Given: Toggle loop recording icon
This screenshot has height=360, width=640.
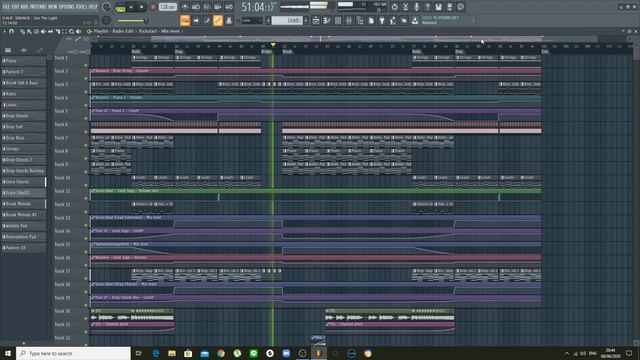Looking at the screenshot, I should [229, 7].
